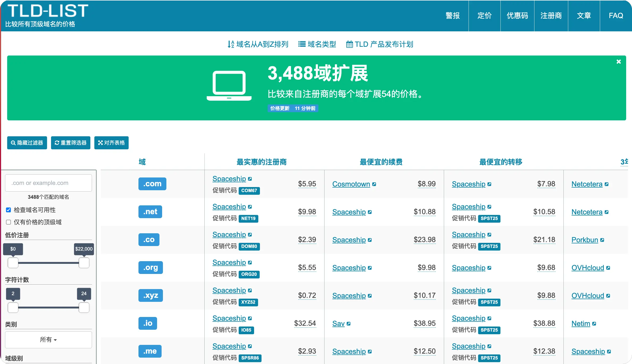The width and height of the screenshot is (632, 364).
Task: Click 隐藏过滤器 hide filters button
Action: pos(27,143)
